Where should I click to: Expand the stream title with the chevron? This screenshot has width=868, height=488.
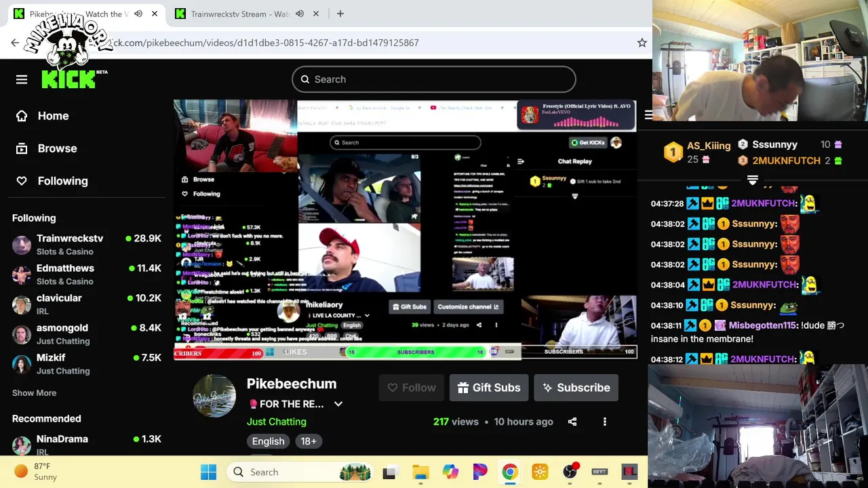click(x=338, y=404)
